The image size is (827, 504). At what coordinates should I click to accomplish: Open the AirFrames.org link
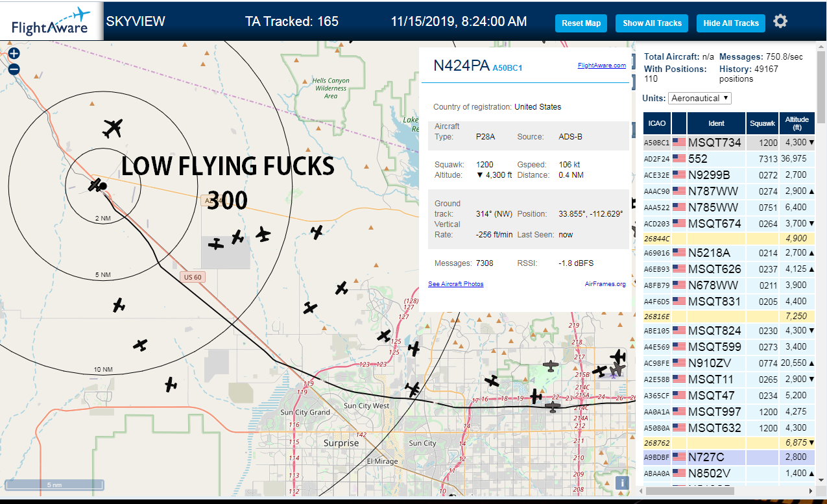pyautogui.click(x=605, y=284)
